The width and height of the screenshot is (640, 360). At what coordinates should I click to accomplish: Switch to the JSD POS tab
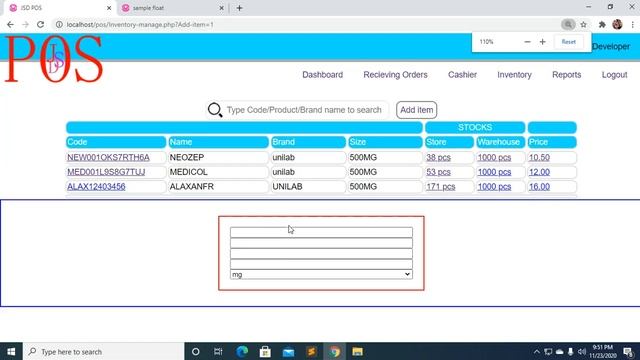tap(59, 8)
